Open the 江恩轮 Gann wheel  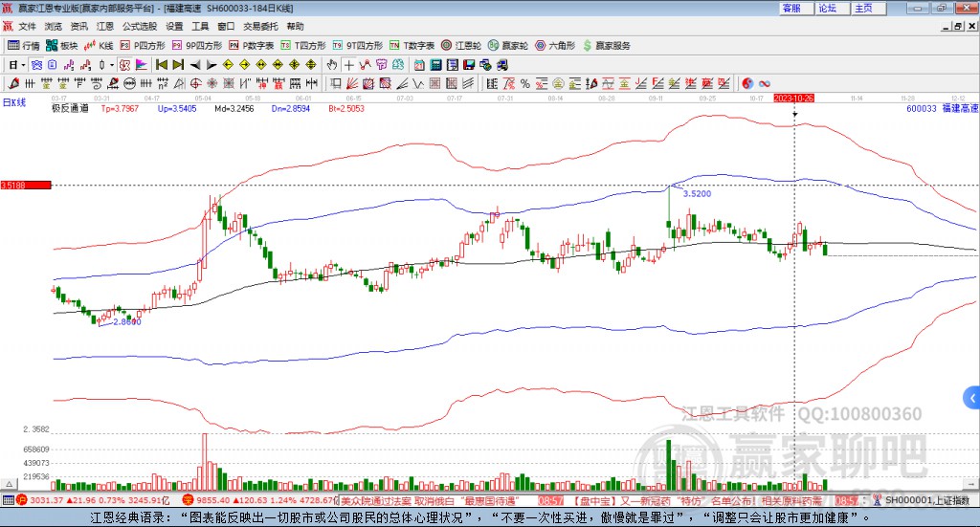click(x=461, y=45)
